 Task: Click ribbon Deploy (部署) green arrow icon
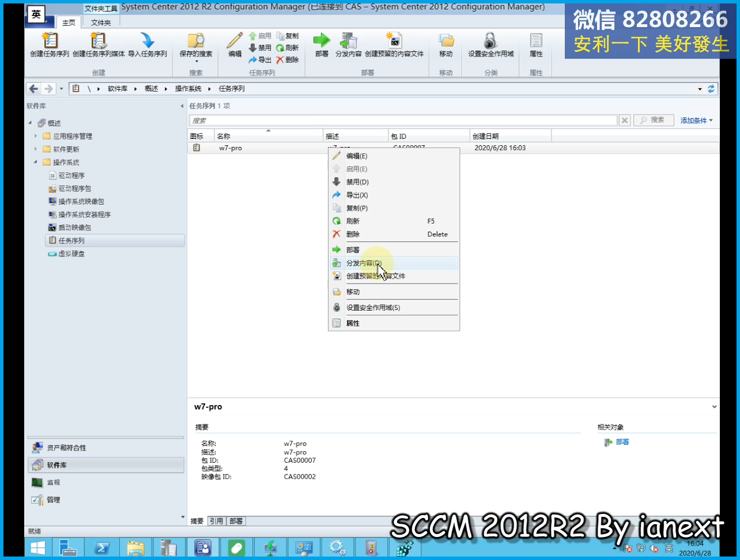(x=322, y=46)
